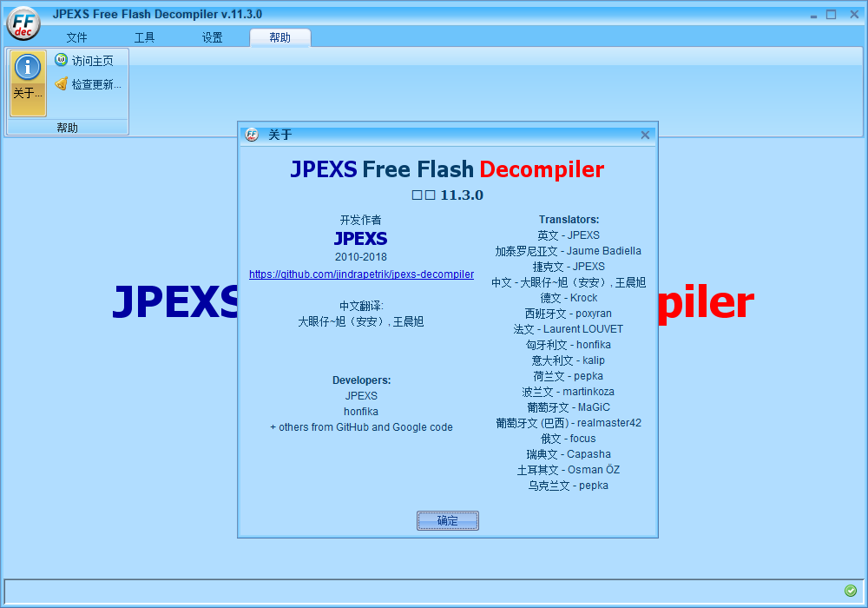Click the 关于 dialog title bar
The image size is (868, 608).
447,135
